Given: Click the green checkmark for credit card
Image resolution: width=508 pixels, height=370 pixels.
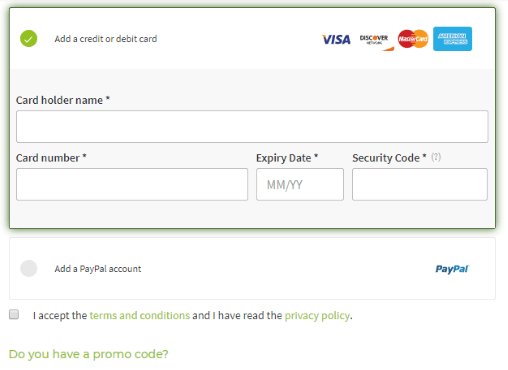Looking at the screenshot, I should (29, 39).
